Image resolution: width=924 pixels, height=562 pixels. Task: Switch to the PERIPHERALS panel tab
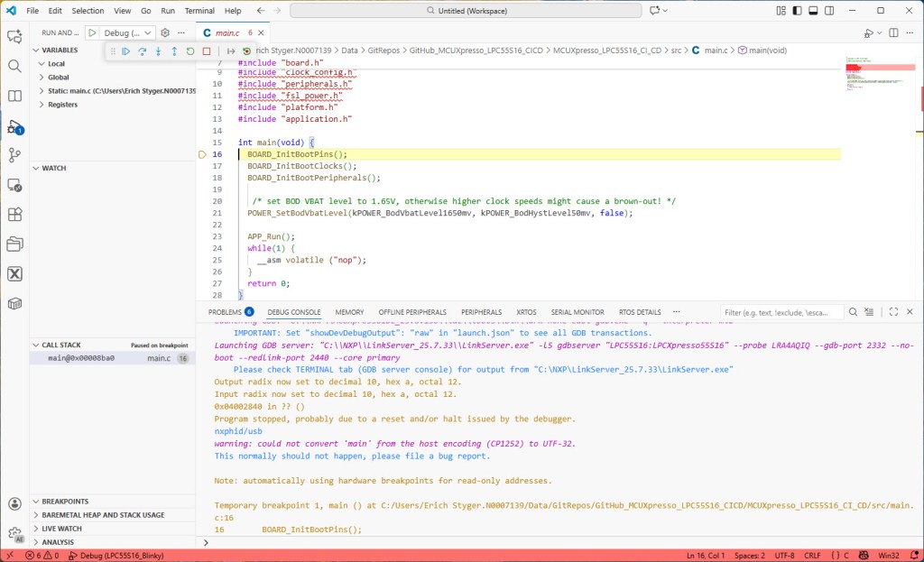click(481, 312)
